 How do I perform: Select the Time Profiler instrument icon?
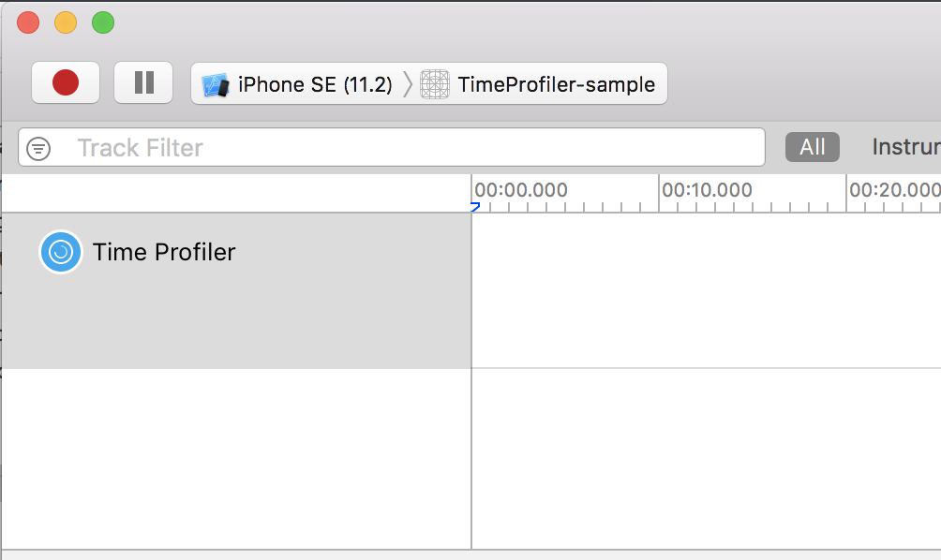pyautogui.click(x=60, y=252)
